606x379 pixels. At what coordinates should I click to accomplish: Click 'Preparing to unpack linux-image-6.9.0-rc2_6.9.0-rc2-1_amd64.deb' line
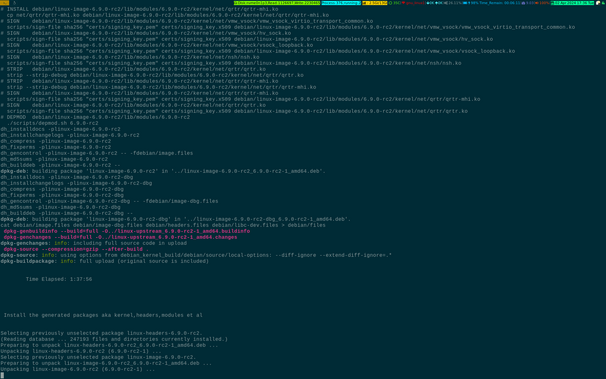(x=106, y=364)
